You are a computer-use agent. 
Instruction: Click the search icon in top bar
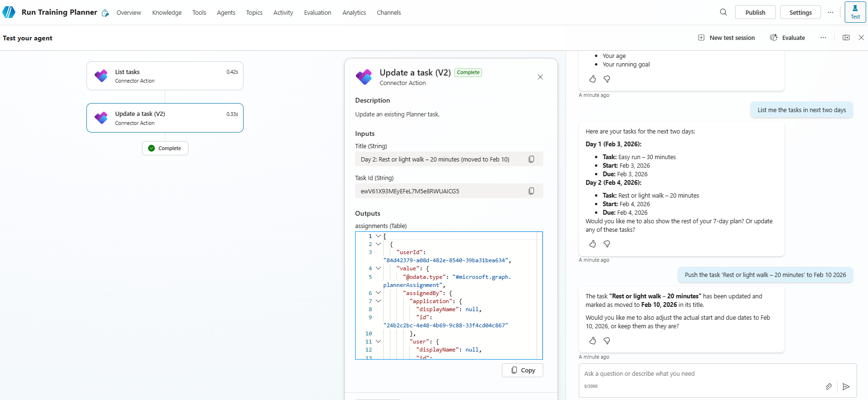(723, 12)
